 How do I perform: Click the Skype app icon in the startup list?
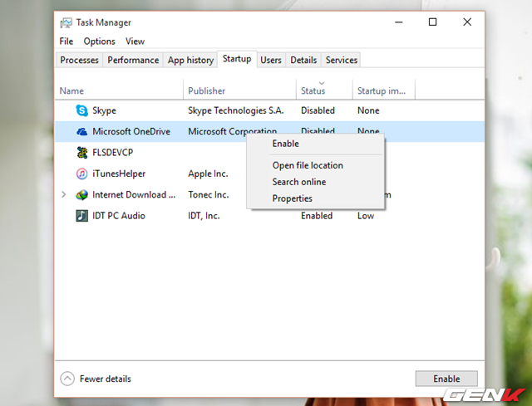81,110
